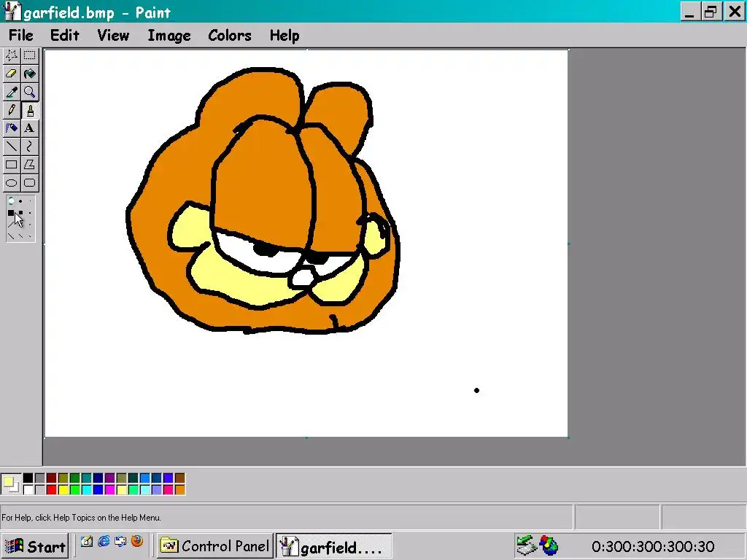Image resolution: width=747 pixels, height=560 pixels.
Task: Select the hot pink swatch
Action: click(169, 490)
